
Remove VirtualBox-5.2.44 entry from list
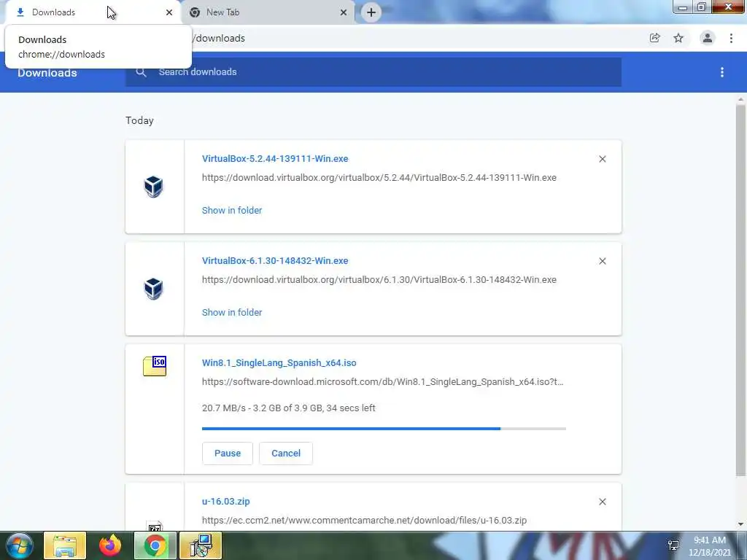coord(603,159)
